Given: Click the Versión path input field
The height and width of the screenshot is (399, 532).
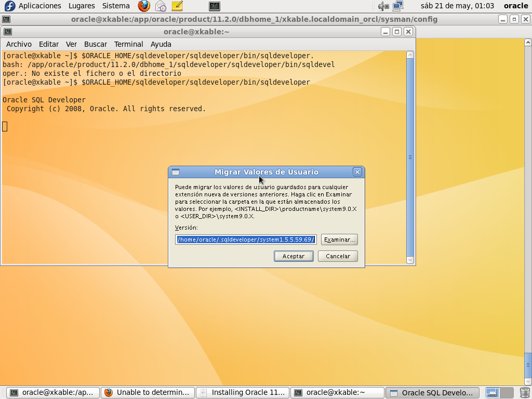Looking at the screenshot, I should 246,240.
